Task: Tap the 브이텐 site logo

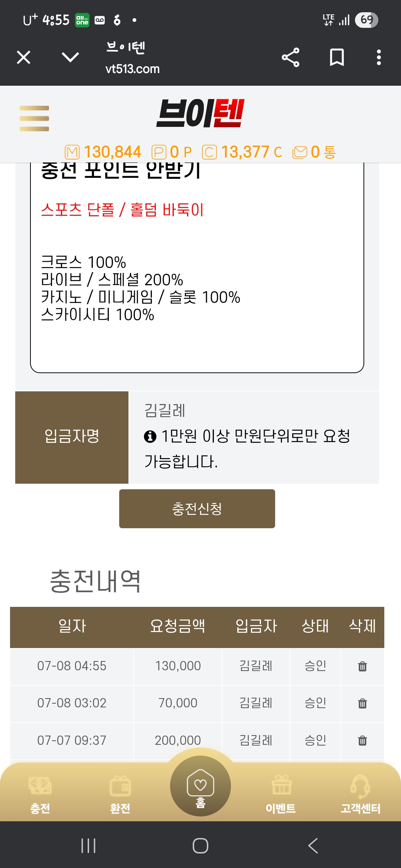Action: [x=200, y=113]
